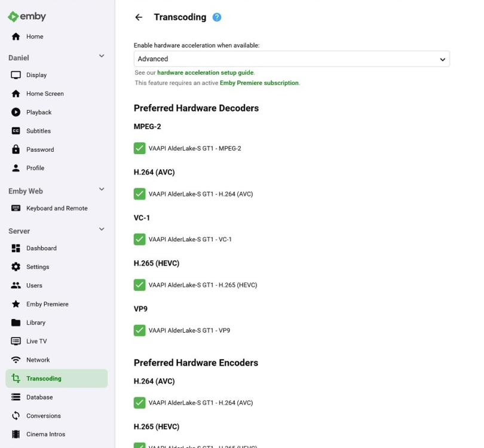Collapse the Daniel section in sidebar
Image resolution: width=484 pixels, height=448 pixels.
tap(102, 56)
